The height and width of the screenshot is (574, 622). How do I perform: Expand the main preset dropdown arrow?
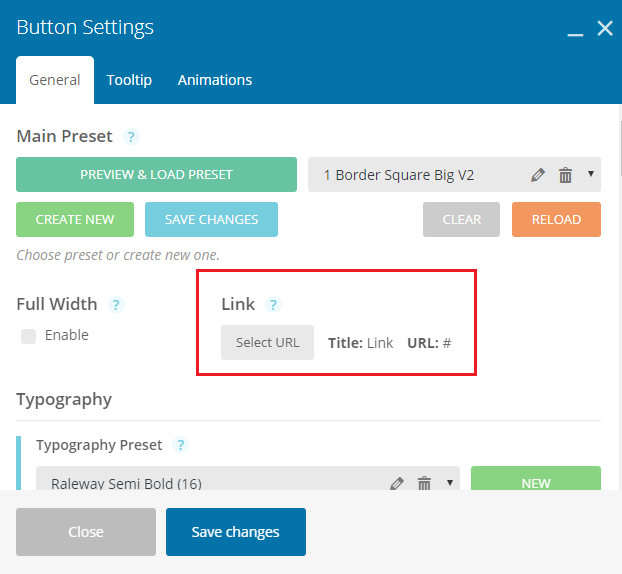click(591, 174)
